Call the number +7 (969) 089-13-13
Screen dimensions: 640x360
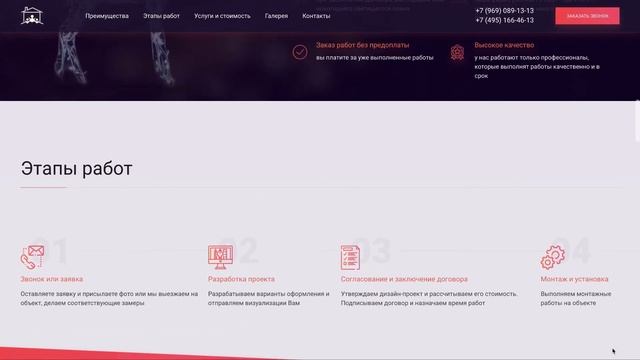(504, 11)
